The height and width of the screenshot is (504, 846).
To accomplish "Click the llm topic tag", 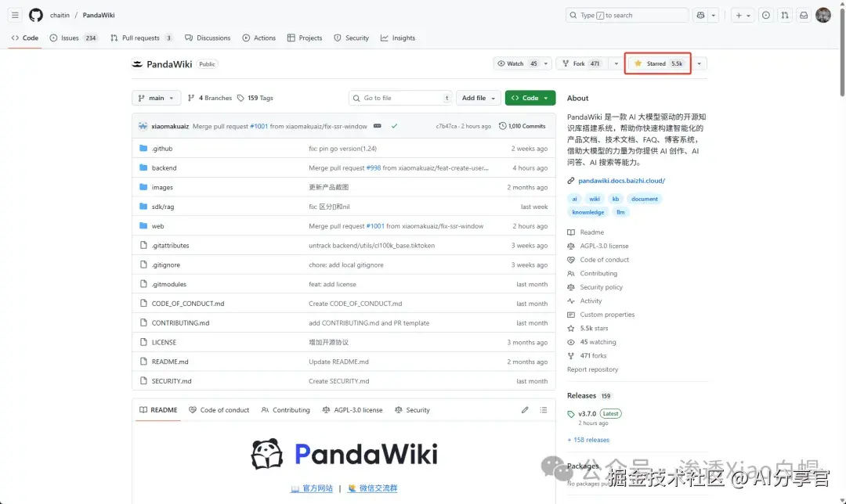I will pos(620,212).
